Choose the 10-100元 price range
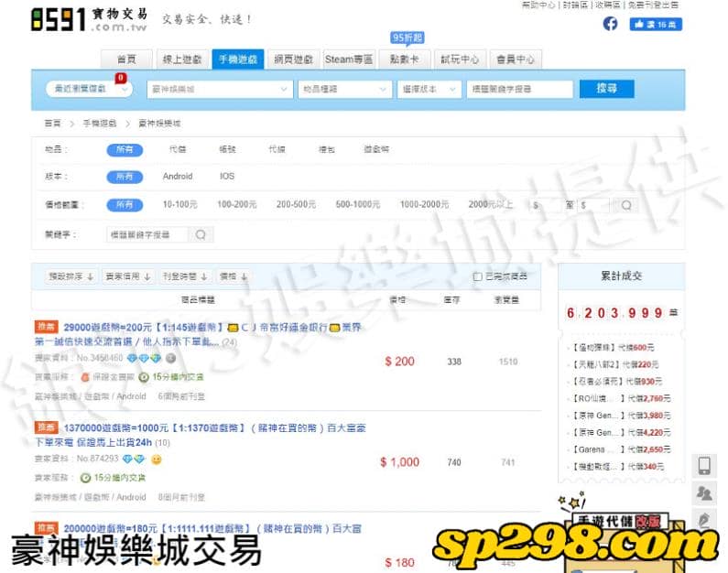728x573 pixels. coord(180,205)
